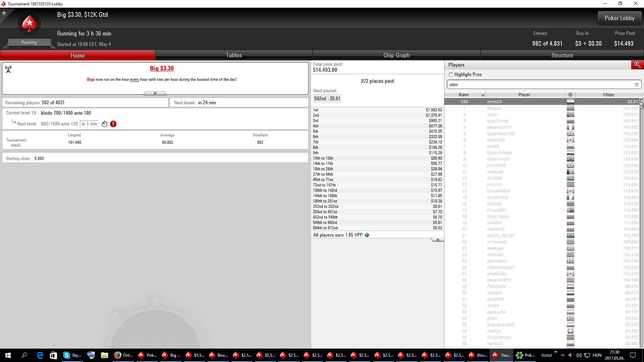Switch to the Tables tab
This screenshot has width=644, height=362.
(234, 55)
